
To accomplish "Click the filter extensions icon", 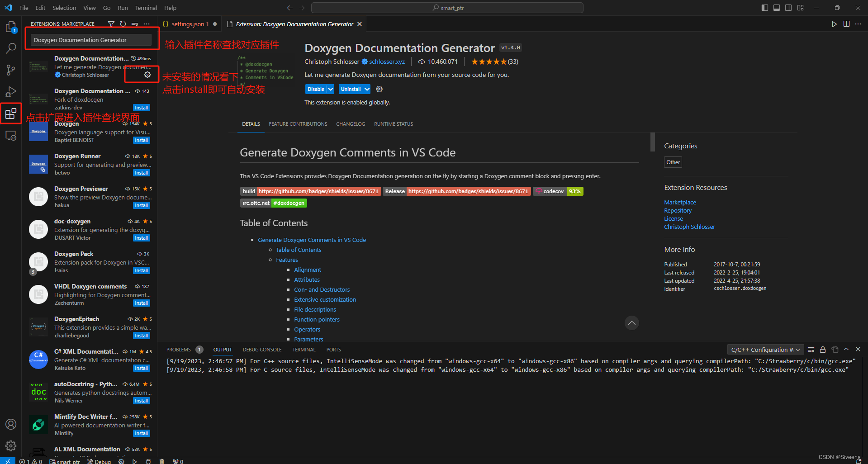I will [111, 24].
